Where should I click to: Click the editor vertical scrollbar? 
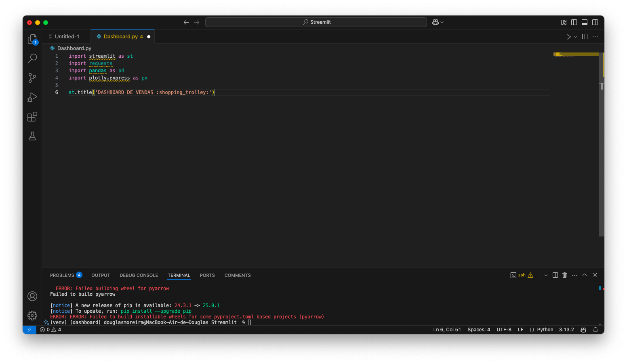tap(602, 144)
